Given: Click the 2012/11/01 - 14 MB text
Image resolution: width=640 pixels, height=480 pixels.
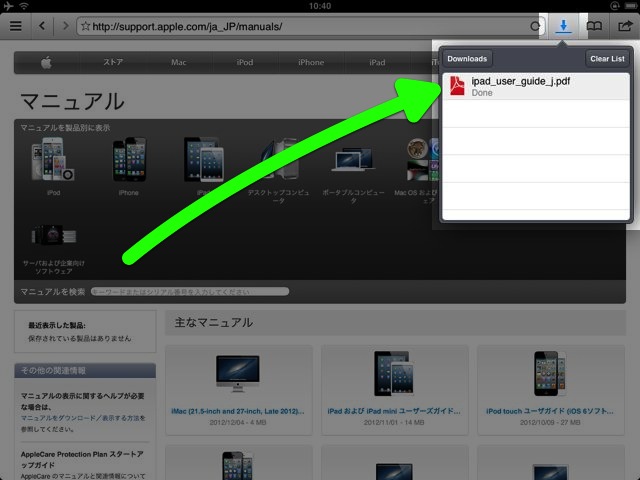Looking at the screenshot, I should pos(394,422).
